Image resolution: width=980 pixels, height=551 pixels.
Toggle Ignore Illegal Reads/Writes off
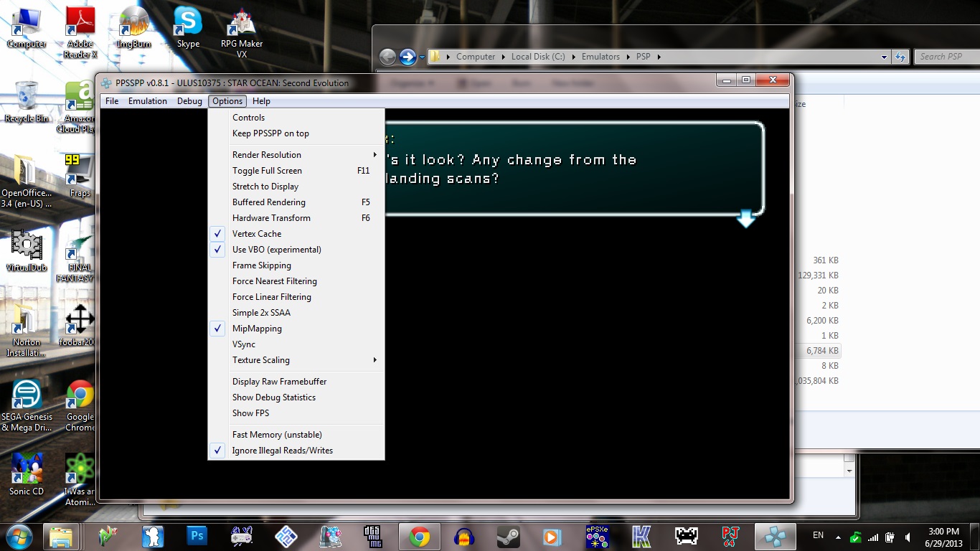pyautogui.click(x=282, y=451)
